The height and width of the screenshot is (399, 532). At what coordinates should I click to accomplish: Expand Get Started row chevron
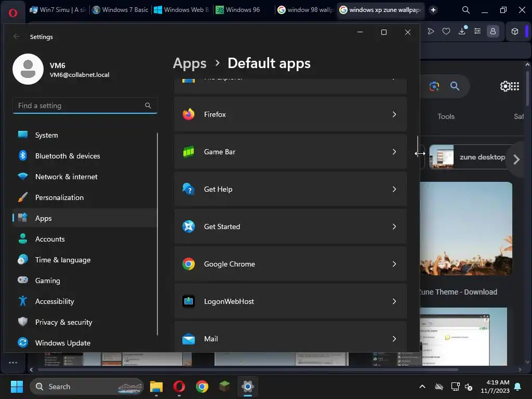(394, 227)
